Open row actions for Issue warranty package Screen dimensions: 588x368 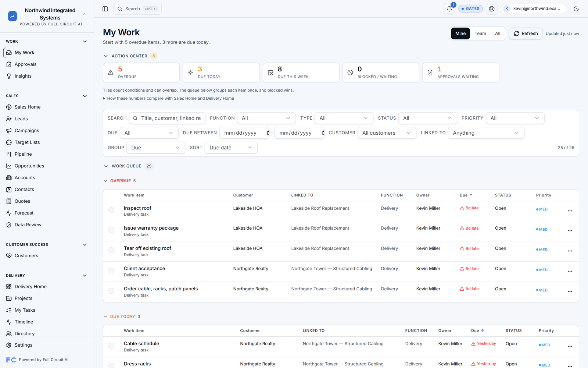[570, 231]
